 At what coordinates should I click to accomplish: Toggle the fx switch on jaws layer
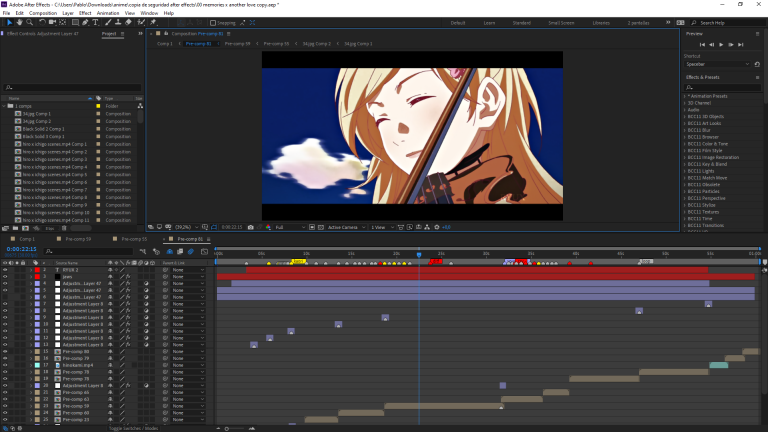tap(128, 277)
